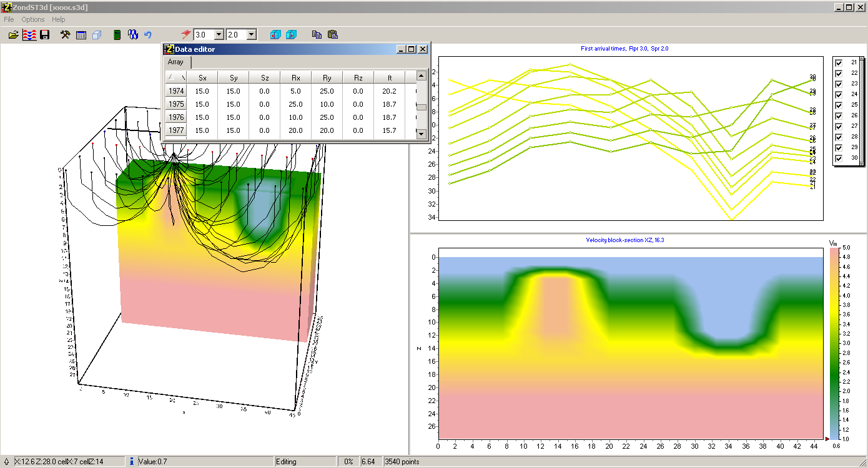Select the Array tab in Data editor
Image resolution: width=868 pixels, height=468 pixels.
coord(176,62)
